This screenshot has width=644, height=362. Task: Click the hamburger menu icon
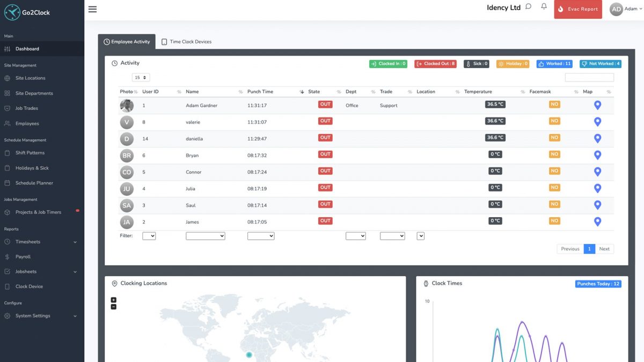point(92,9)
